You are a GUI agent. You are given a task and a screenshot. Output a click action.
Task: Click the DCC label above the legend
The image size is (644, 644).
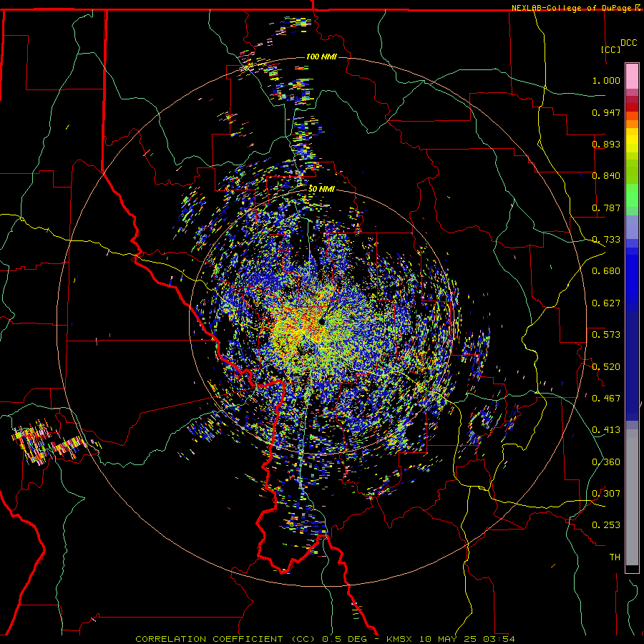[628, 43]
